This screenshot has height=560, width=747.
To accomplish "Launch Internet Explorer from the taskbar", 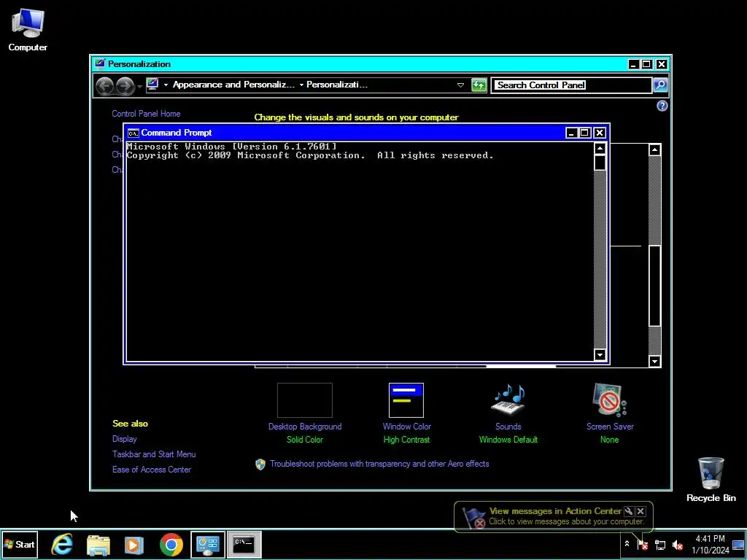I will pyautogui.click(x=63, y=544).
